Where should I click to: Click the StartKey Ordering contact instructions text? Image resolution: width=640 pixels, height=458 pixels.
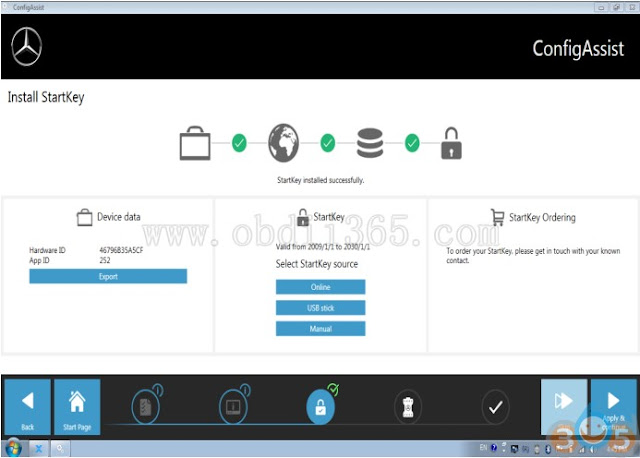coord(533,256)
